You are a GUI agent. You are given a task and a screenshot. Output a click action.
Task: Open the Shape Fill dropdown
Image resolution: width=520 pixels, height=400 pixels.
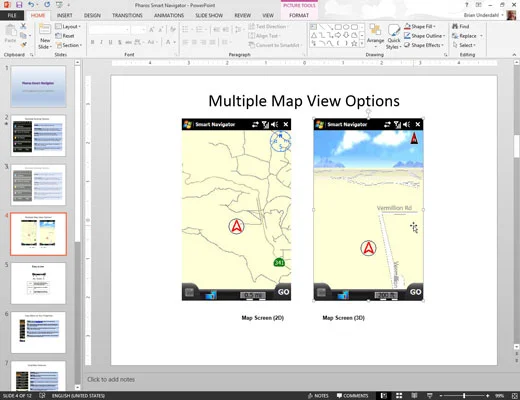point(420,26)
